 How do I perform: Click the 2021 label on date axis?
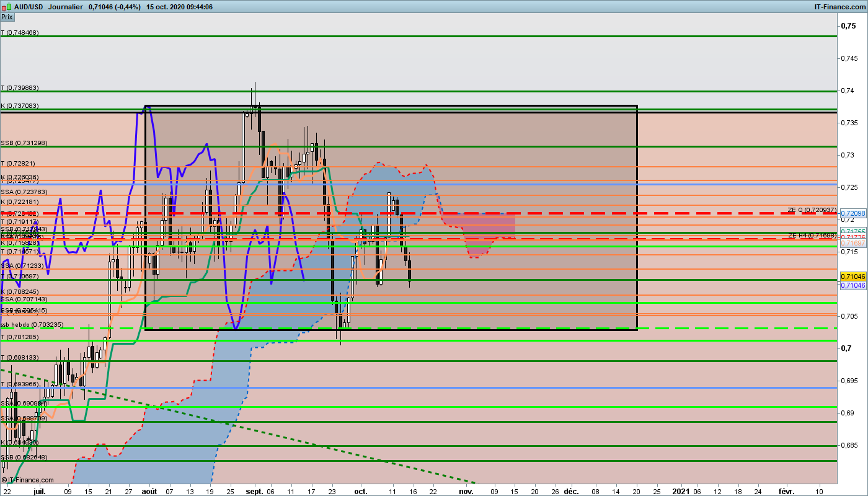click(680, 490)
